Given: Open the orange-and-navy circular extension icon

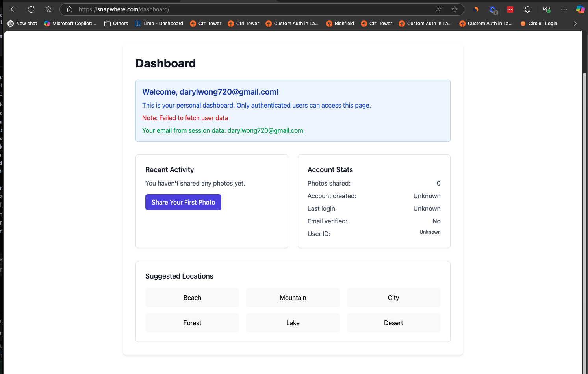Looking at the screenshot, I should pos(476,9).
